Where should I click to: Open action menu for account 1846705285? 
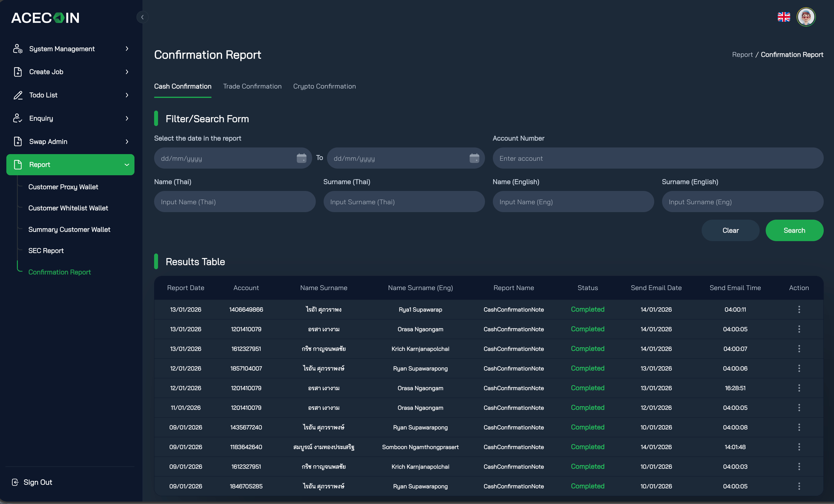tap(799, 486)
